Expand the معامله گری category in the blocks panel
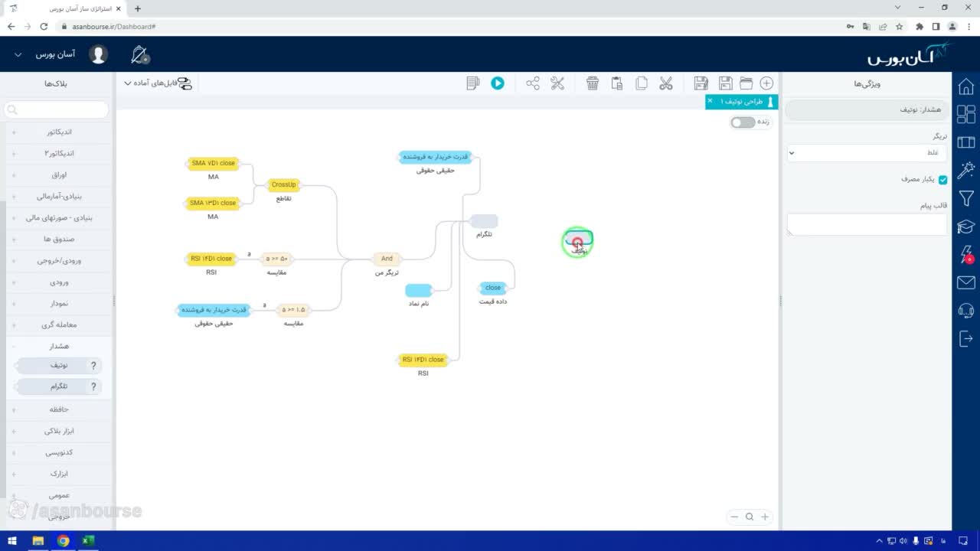This screenshot has width=980, height=551. [x=59, y=325]
